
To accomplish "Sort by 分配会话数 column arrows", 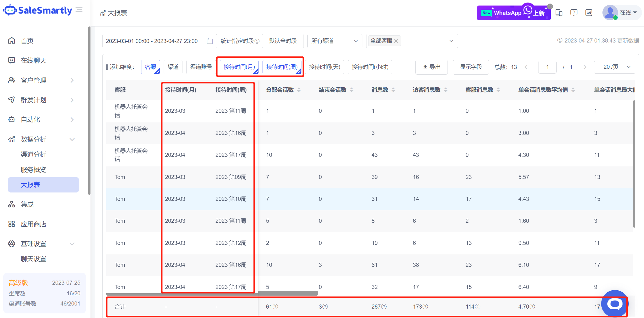I will 299,90.
